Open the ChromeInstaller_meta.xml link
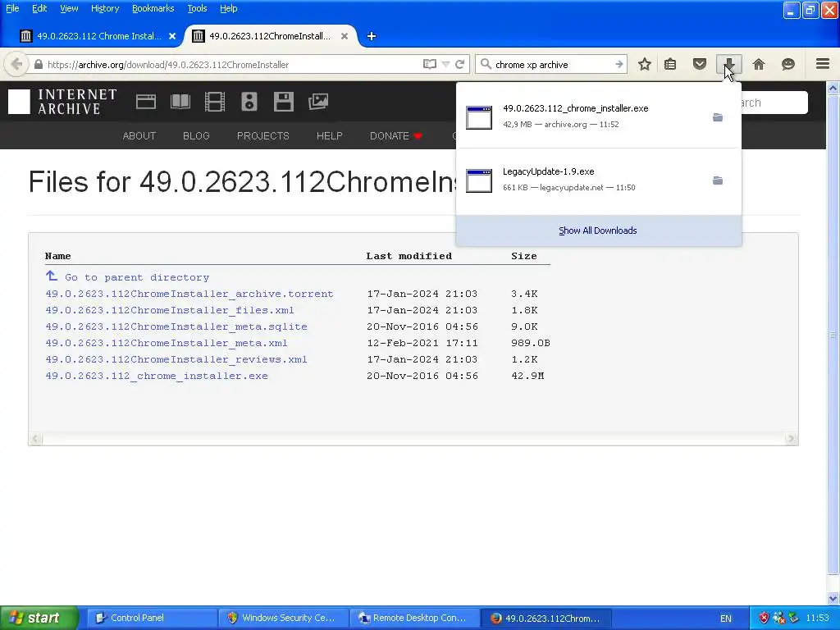 pyautogui.click(x=167, y=343)
